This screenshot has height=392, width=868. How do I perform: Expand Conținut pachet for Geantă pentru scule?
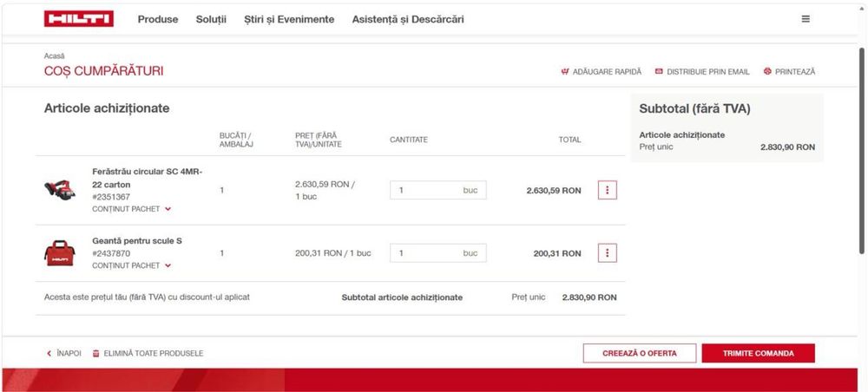click(132, 265)
